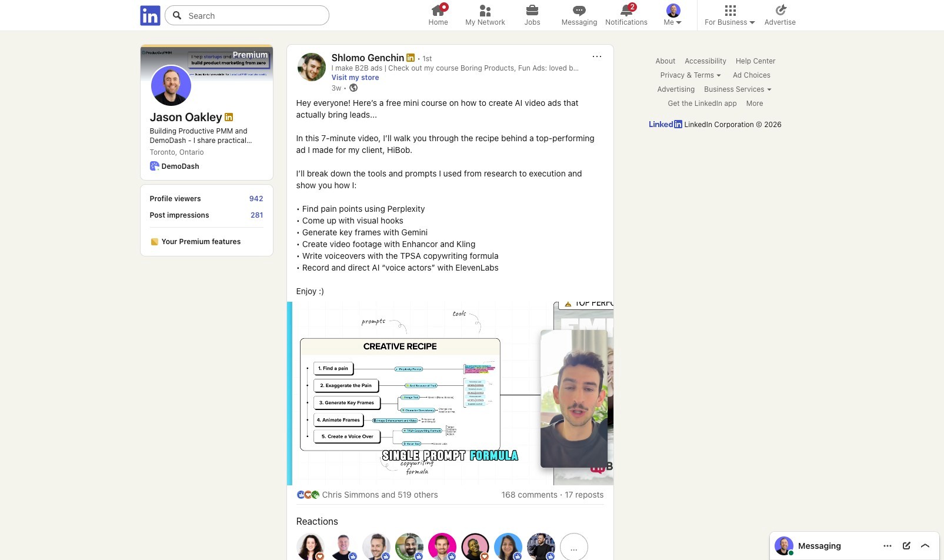Click the public visibility globe icon
The image size is (944, 560).
click(x=353, y=88)
